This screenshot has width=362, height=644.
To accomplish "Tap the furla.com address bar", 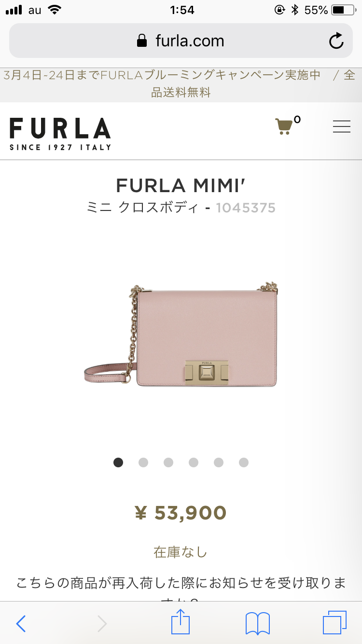I will pyautogui.click(x=181, y=41).
